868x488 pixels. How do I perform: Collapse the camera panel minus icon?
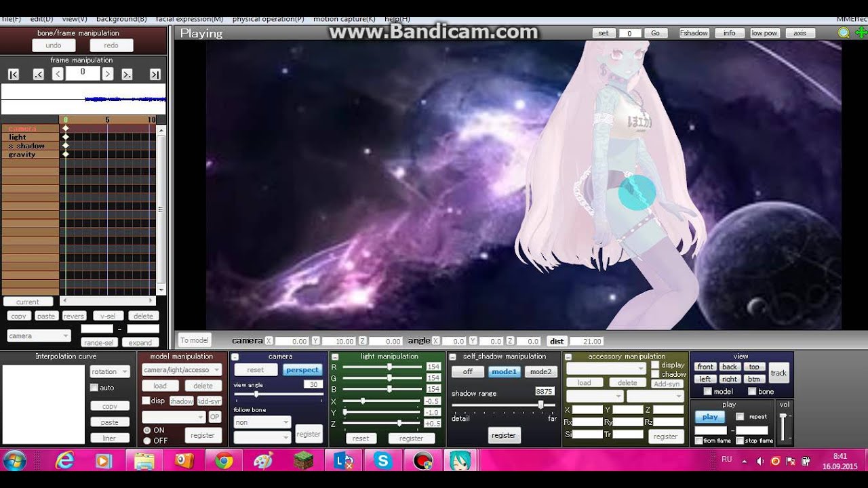pyautogui.click(x=235, y=357)
